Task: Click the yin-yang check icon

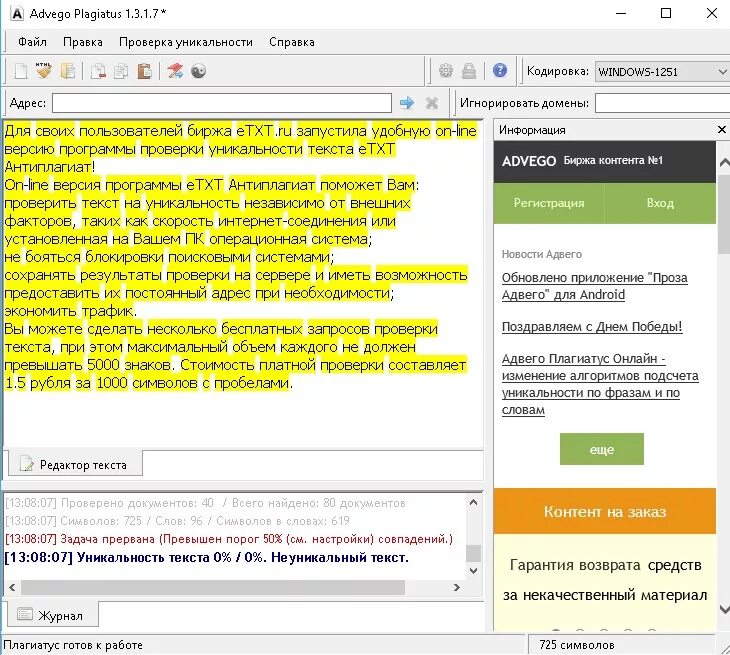Action: click(198, 71)
